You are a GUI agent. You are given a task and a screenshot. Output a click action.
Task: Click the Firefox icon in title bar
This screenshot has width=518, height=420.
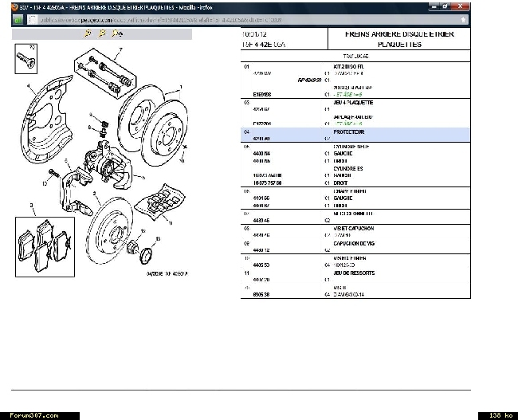[x=15, y=6]
